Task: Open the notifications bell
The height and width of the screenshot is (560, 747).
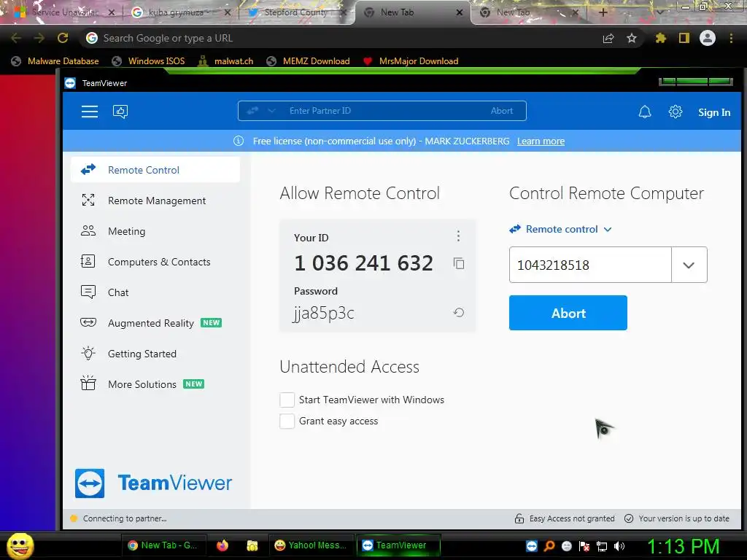Action: [x=645, y=112]
